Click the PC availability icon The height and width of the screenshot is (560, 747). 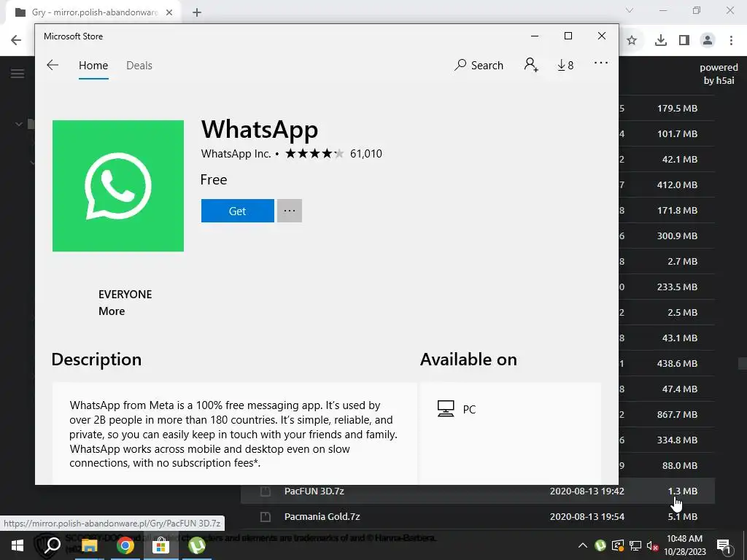[446, 408]
